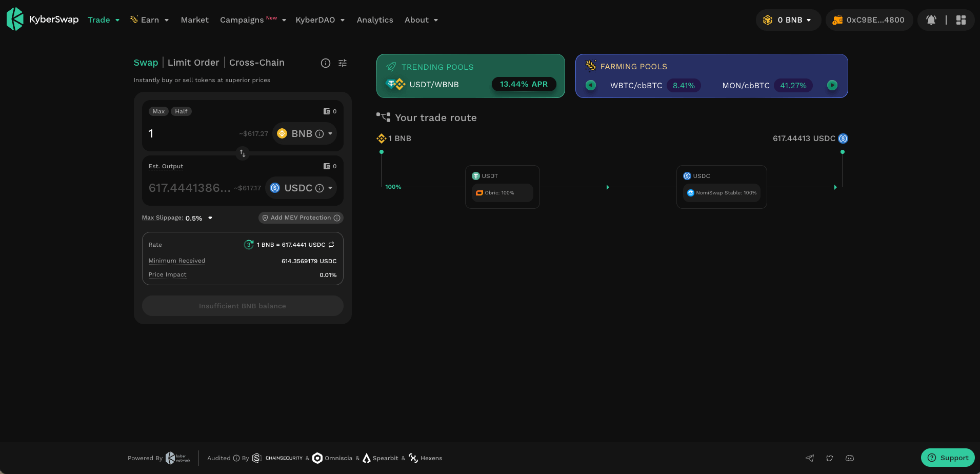Image resolution: width=980 pixels, height=474 pixels.
Task: Open the 0 BNB network selector
Action: coord(788,20)
